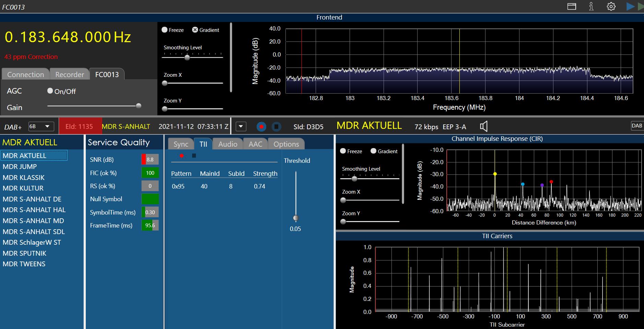
Task: Mute audio with the speaker icon
Action: pos(484,126)
